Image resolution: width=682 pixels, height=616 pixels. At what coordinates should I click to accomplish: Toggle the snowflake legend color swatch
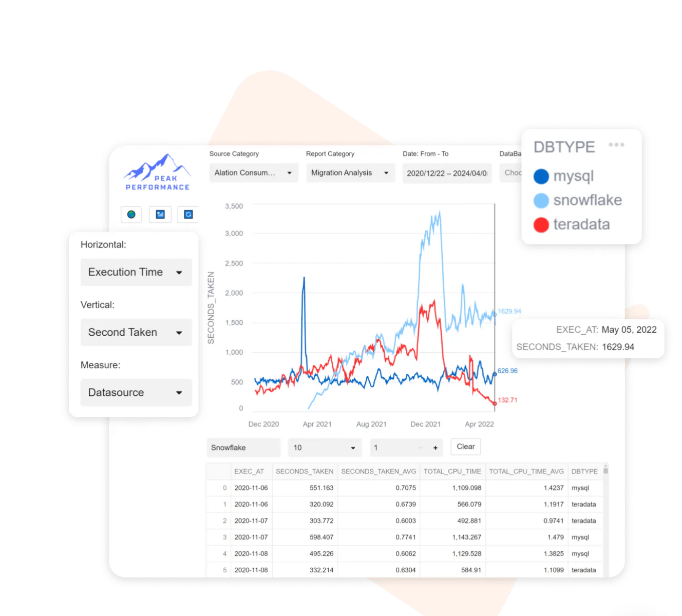(541, 201)
